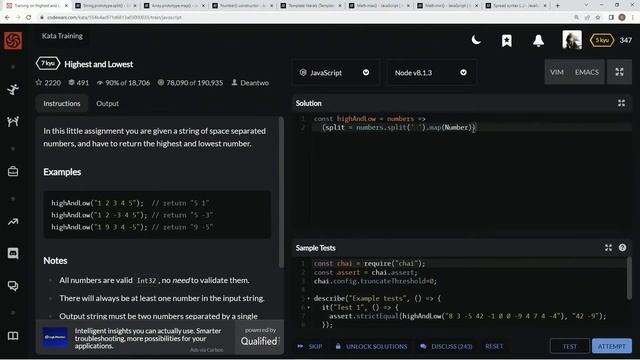Toggle dark mode with the moon icon
Image resolution: width=640 pixels, height=360 pixels.
(476, 40)
